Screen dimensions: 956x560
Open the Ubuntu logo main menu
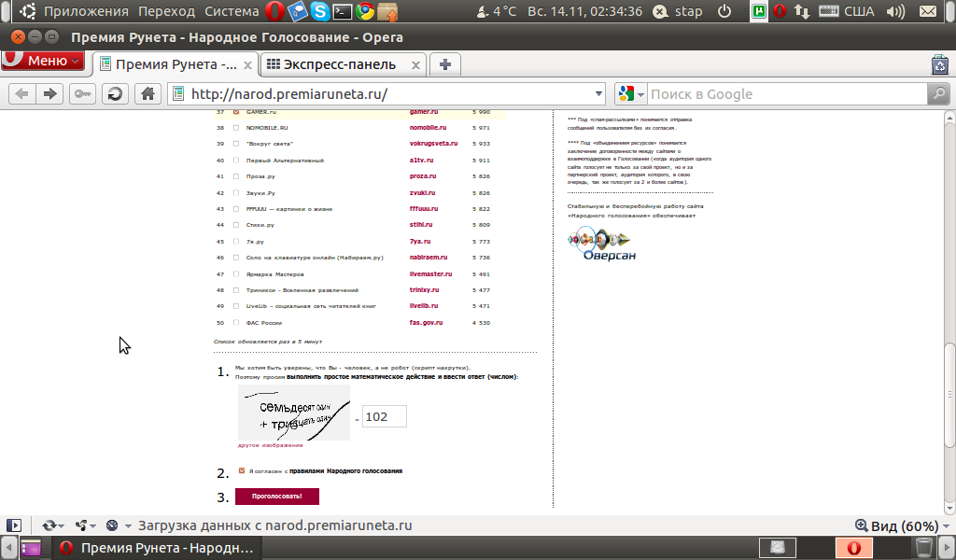[27, 11]
